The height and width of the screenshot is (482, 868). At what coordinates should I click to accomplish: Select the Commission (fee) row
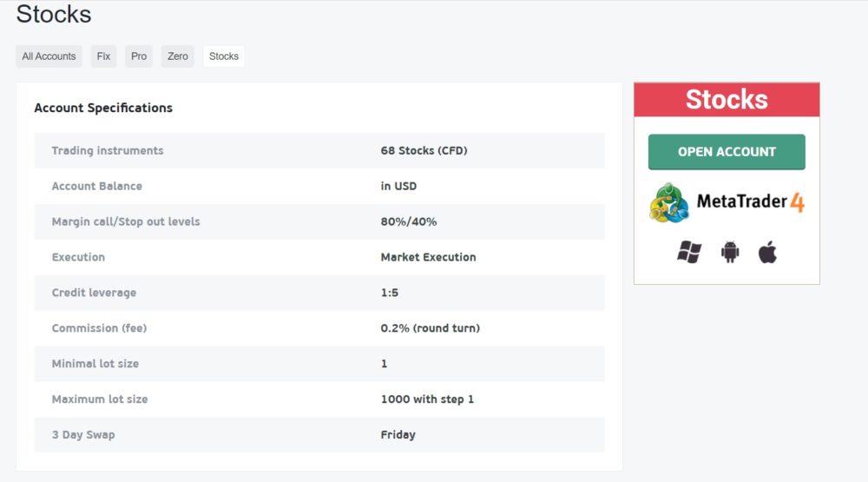(x=319, y=328)
